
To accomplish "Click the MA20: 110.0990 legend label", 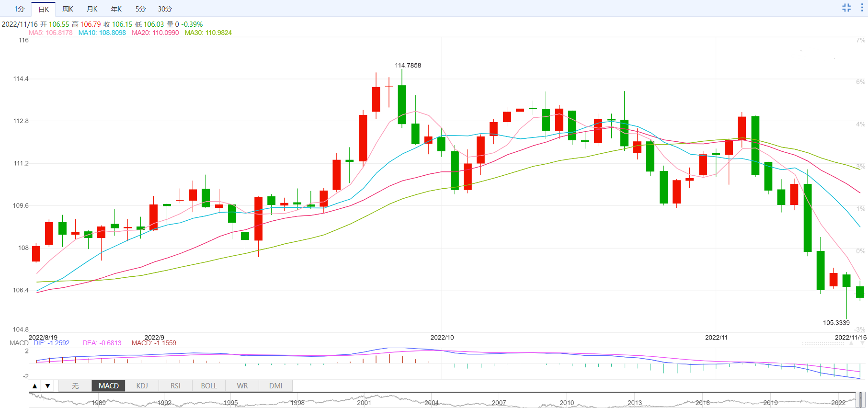I will click(155, 33).
